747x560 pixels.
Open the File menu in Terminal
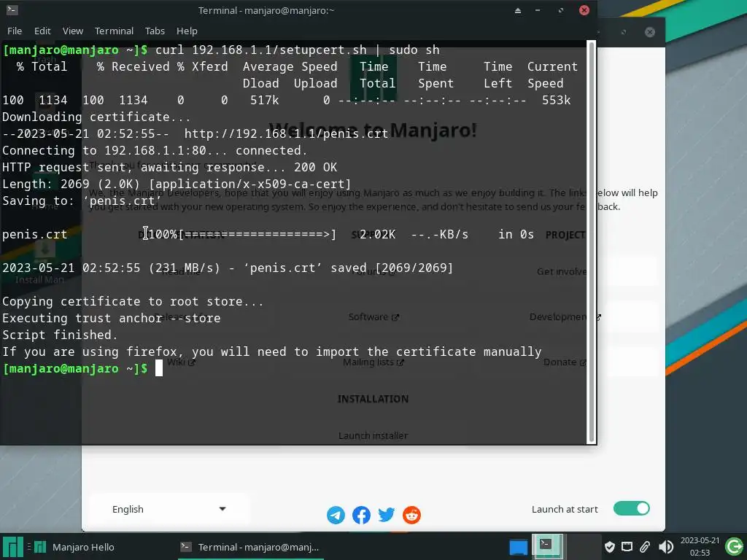click(x=15, y=31)
